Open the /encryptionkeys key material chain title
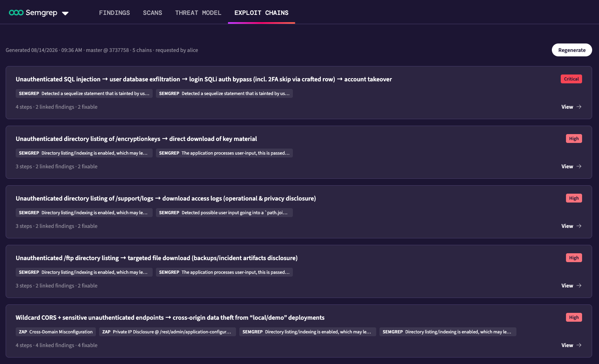 (136, 139)
